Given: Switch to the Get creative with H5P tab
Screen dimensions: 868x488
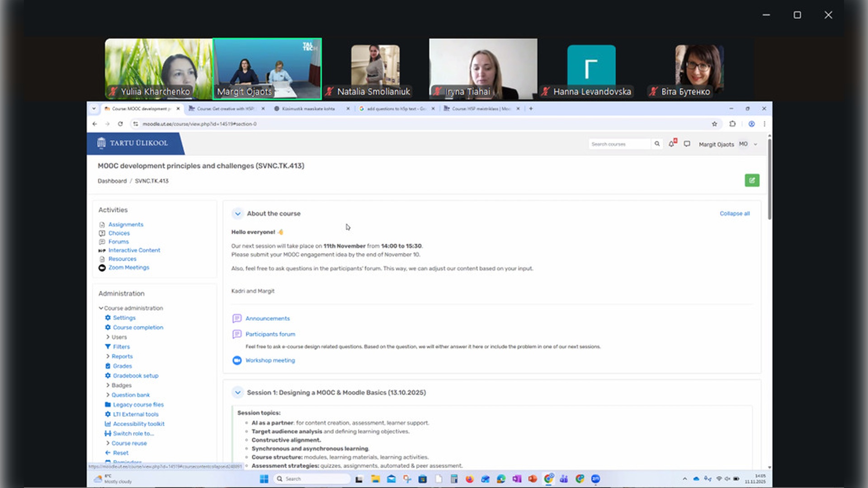Looking at the screenshot, I should (225, 109).
